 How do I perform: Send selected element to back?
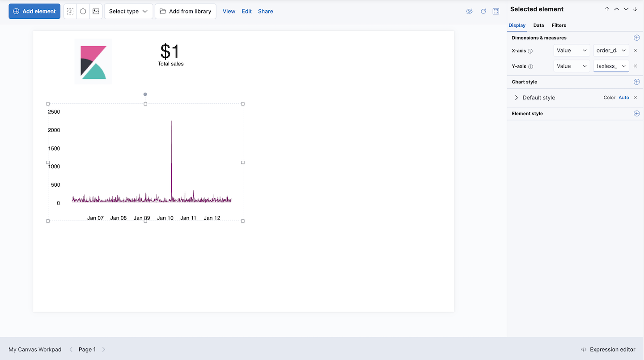tap(635, 9)
